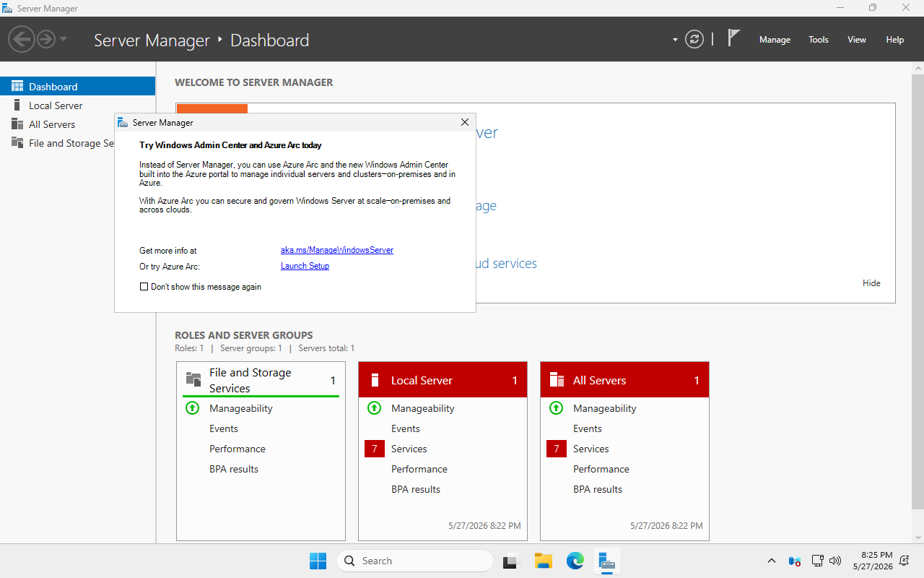Show hidden system tray icons
Image resolution: width=924 pixels, height=578 pixels.
(x=771, y=561)
